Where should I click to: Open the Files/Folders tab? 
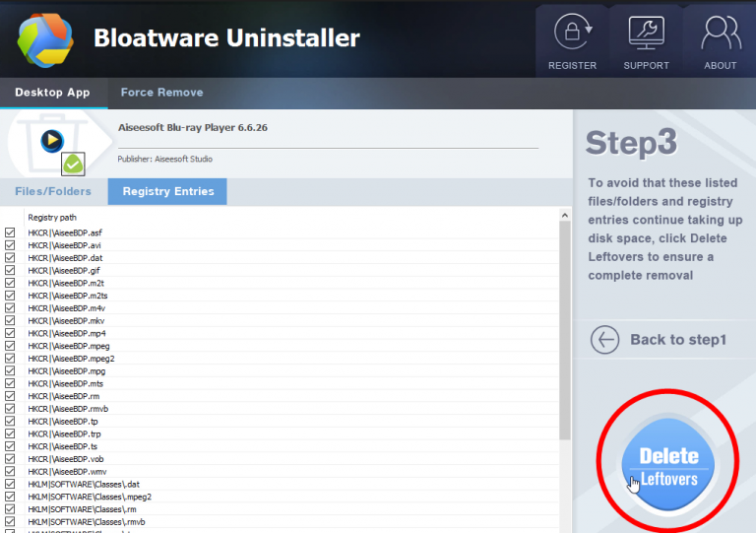pyautogui.click(x=53, y=191)
